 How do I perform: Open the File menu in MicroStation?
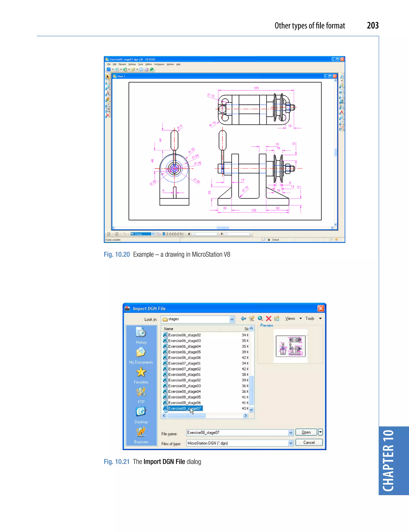tap(109, 64)
